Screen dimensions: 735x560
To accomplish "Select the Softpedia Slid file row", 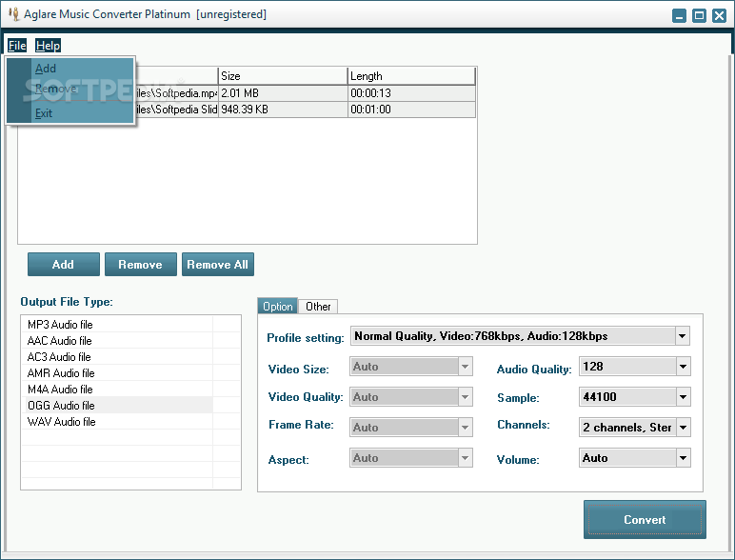I will pos(305,110).
